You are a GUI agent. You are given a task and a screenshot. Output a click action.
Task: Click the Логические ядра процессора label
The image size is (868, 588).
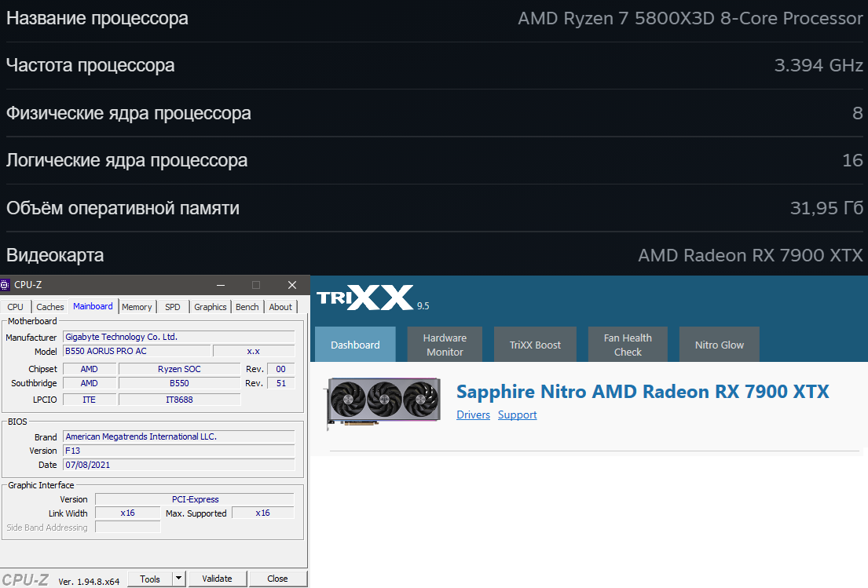[126, 160]
